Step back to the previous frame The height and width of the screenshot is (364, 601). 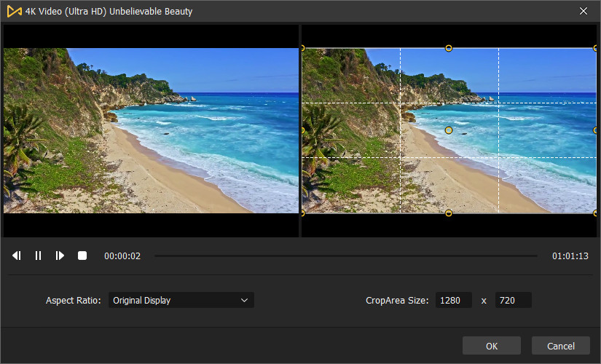[17, 256]
